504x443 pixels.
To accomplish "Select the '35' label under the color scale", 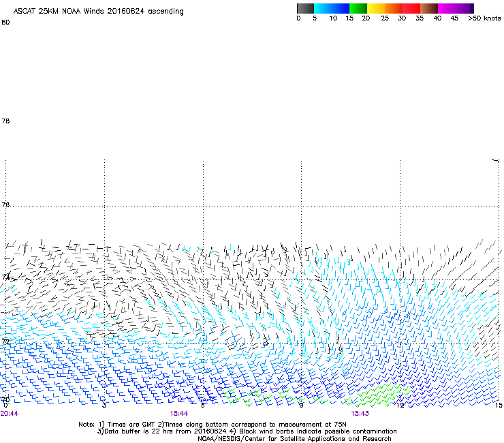I will coord(420,18).
